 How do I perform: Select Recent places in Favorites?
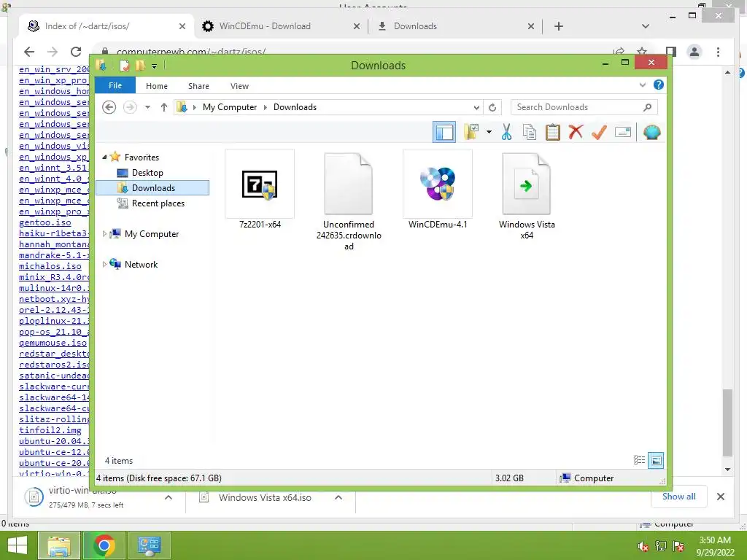[x=158, y=203]
